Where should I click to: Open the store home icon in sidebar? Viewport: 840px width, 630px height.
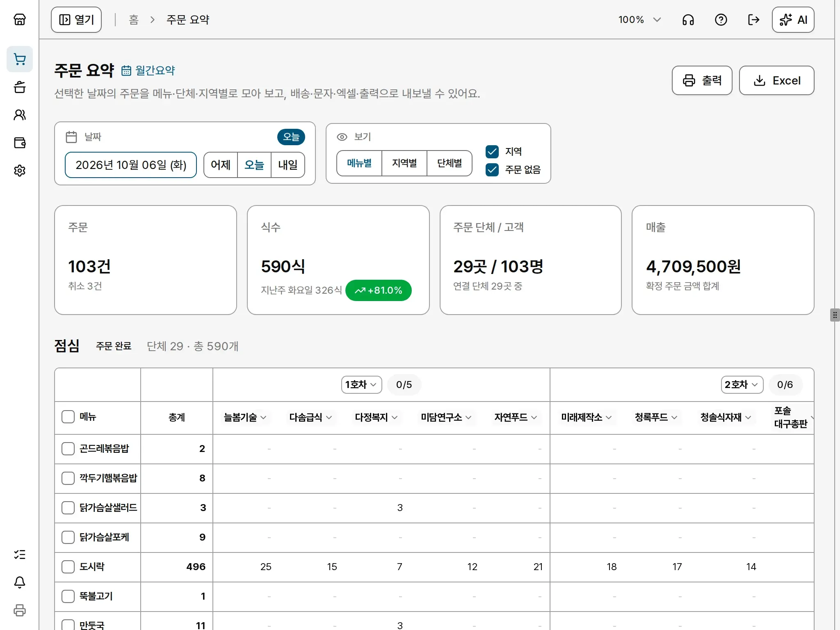(x=20, y=19)
